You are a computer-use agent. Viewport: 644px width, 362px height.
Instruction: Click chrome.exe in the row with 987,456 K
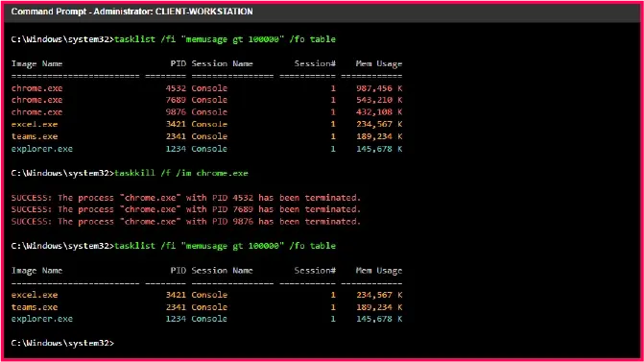click(37, 88)
